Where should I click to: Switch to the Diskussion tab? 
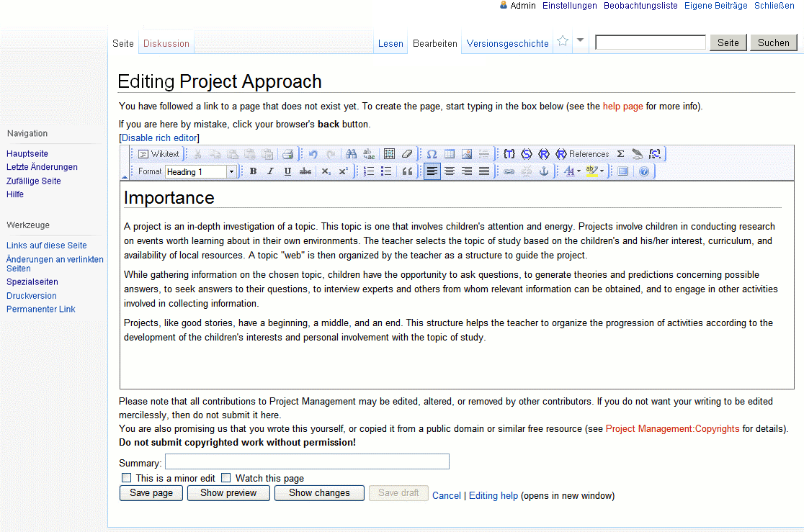coord(166,44)
